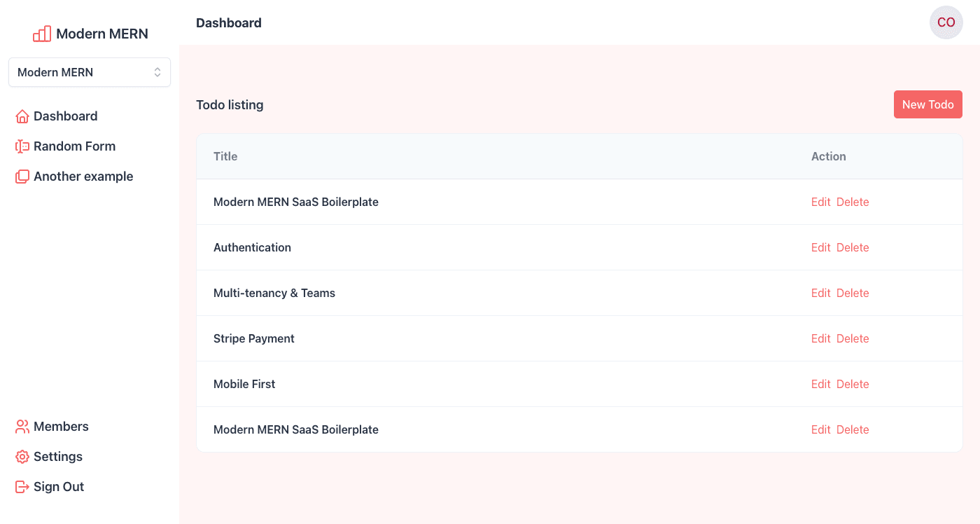Edit the Mobile First todo

820,384
